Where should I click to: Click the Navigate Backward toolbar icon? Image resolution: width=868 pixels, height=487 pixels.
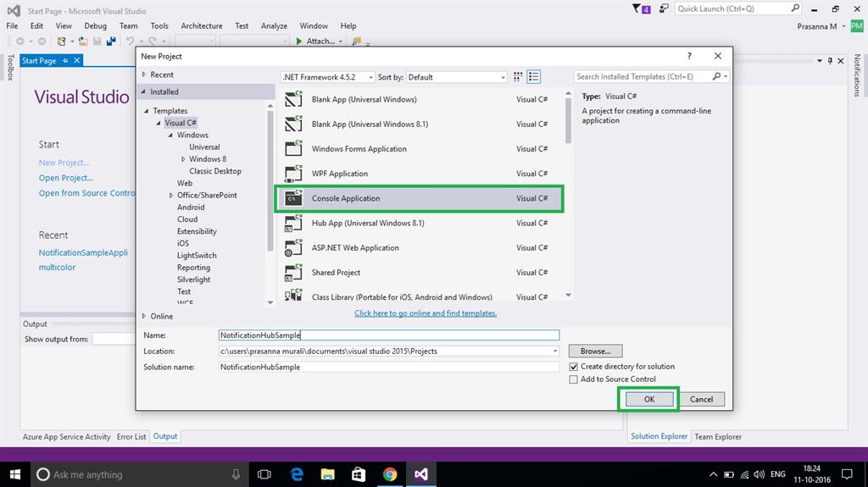pyautogui.click(x=20, y=41)
